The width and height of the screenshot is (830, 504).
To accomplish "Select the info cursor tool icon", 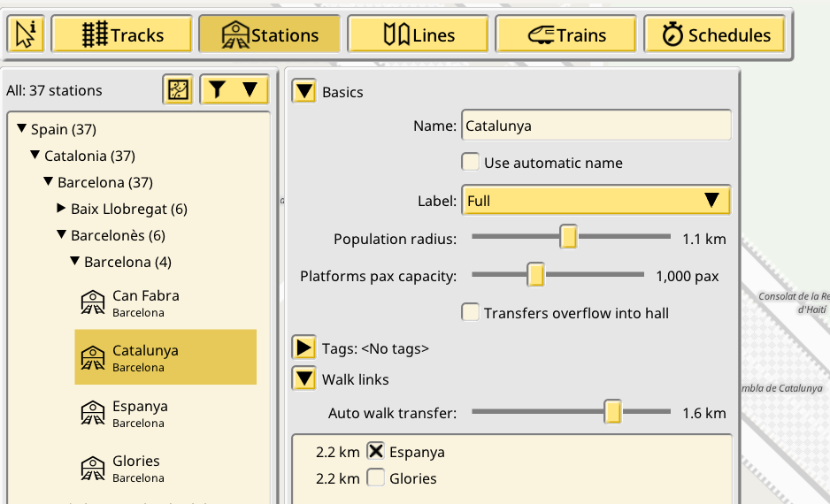I will coord(25,34).
